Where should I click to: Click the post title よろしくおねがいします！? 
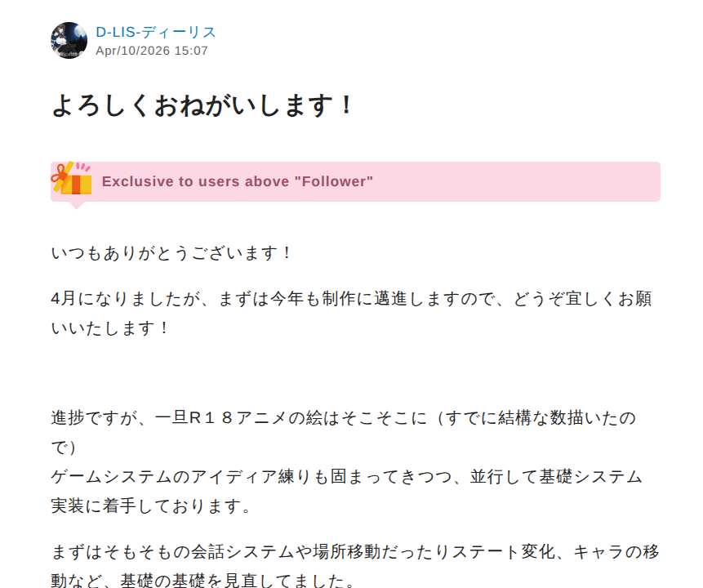[202, 106]
